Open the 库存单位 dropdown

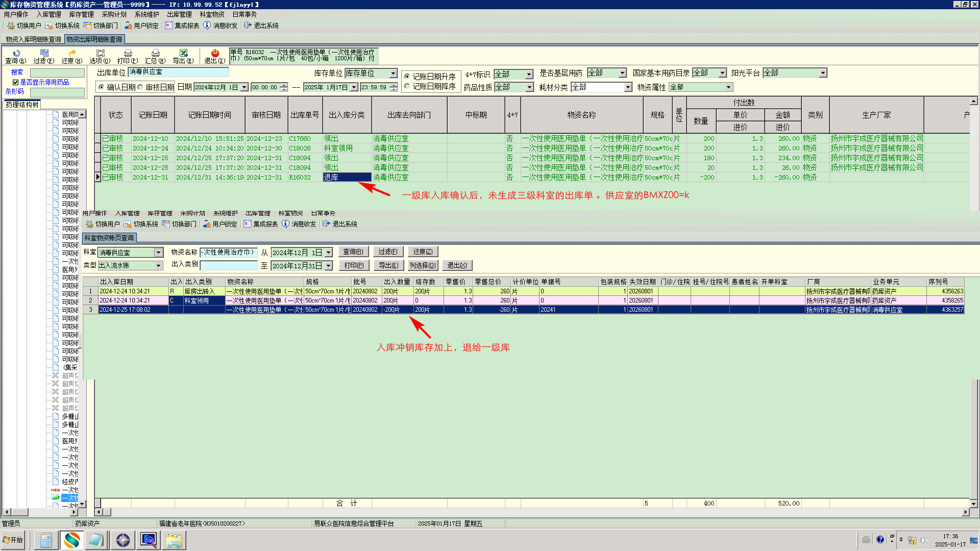click(393, 73)
